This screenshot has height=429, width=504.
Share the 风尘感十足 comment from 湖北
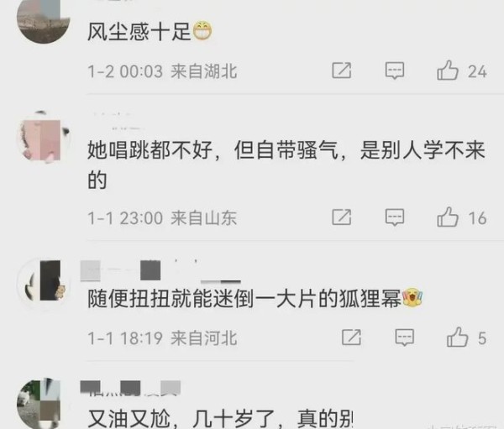341,71
